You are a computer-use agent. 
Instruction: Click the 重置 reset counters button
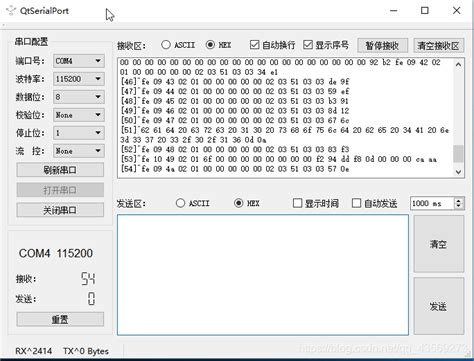[60, 319]
